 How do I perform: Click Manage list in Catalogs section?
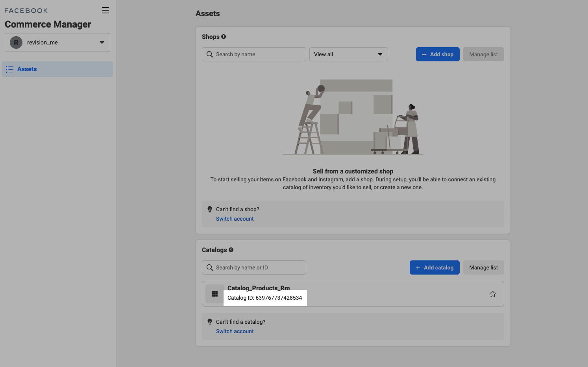pyautogui.click(x=483, y=267)
